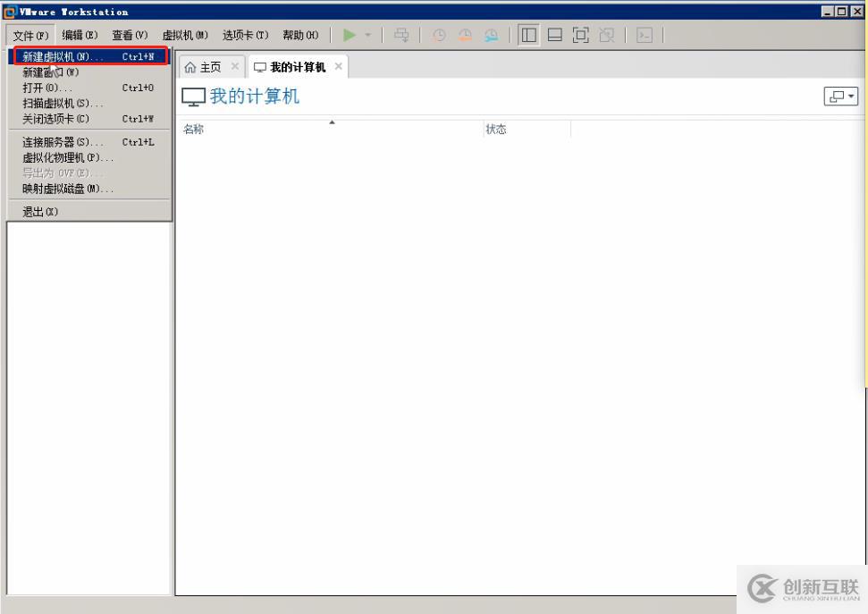The image size is (868, 614).
Task: Click the 我的计算机 page heading text
Action: (255, 97)
